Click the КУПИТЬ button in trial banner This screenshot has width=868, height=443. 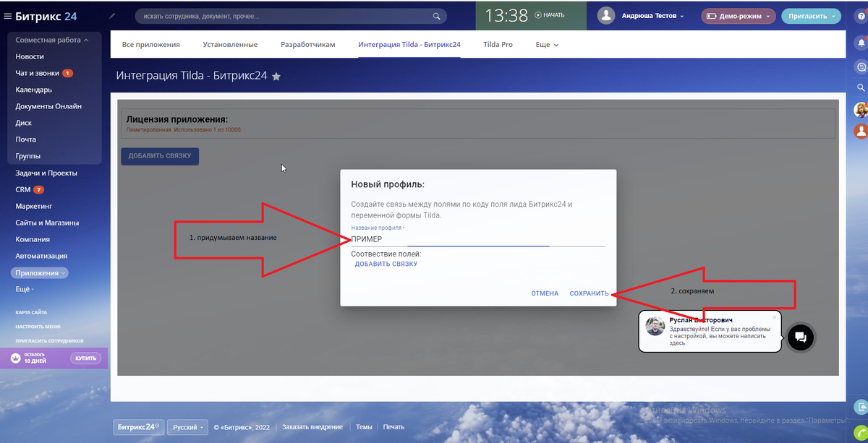click(x=86, y=358)
